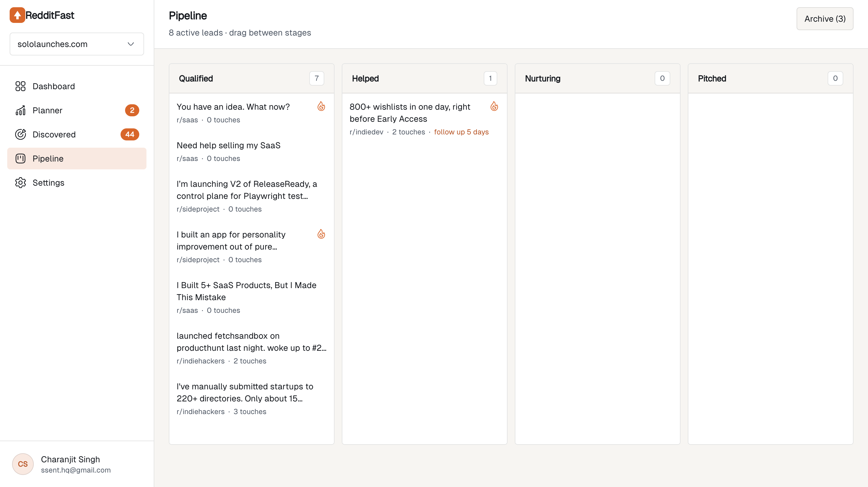This screenshot has width=868, height=487.
Task: Click flame icon on personality improvement app card
Action: tap(321, 234)
